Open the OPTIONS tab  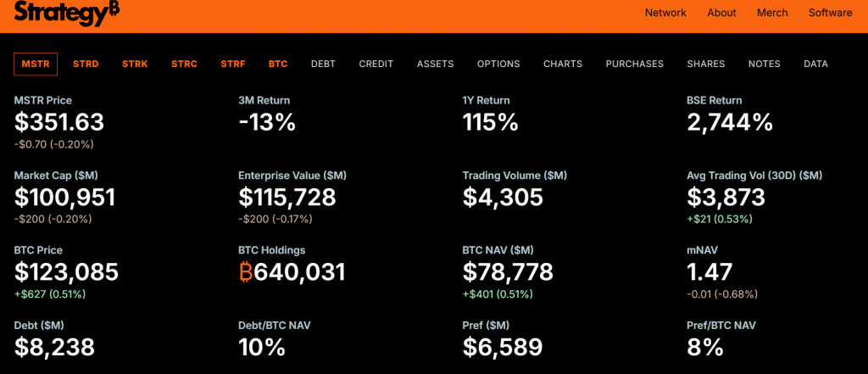click(498, 64)
